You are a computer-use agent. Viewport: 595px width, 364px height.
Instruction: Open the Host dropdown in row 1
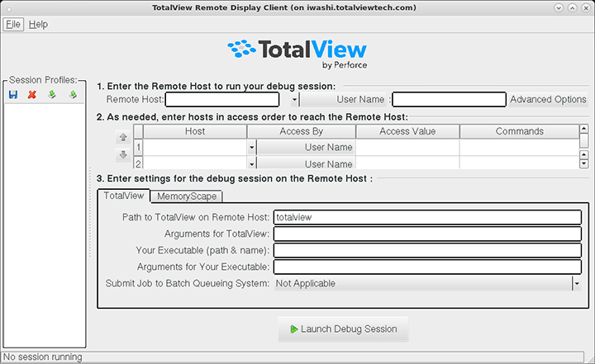tap(251, 148)
